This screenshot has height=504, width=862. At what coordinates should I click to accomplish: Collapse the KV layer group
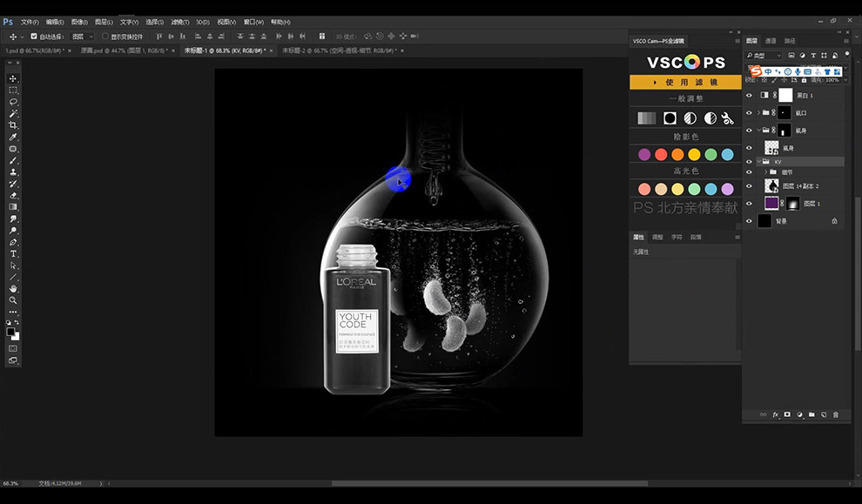759,162
